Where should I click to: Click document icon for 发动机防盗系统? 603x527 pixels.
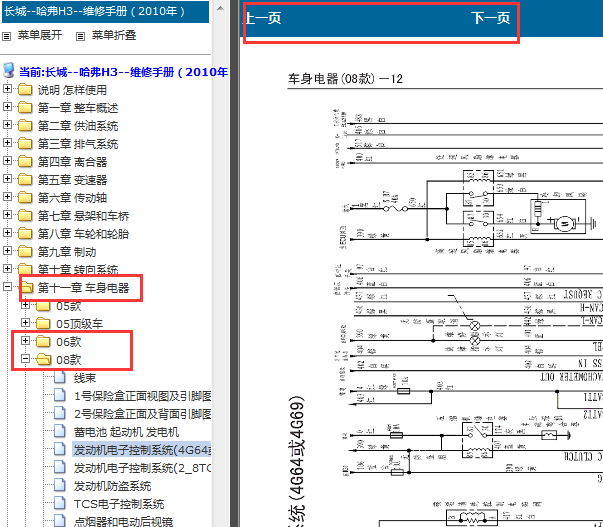[60, 485]
